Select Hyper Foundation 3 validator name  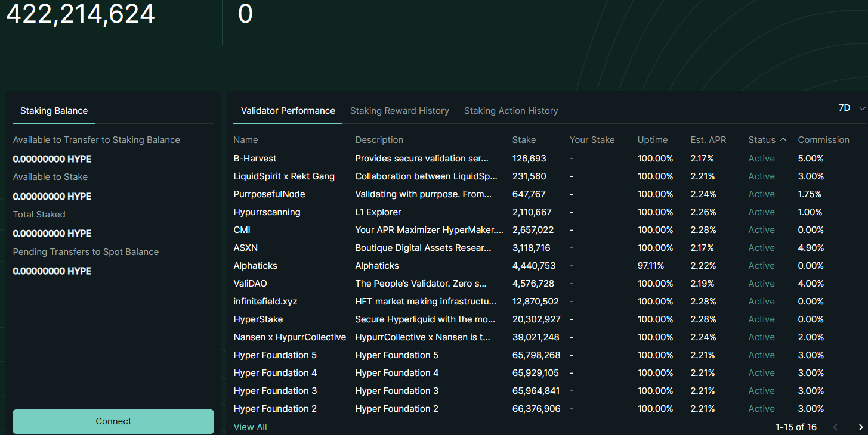[276, 391]
